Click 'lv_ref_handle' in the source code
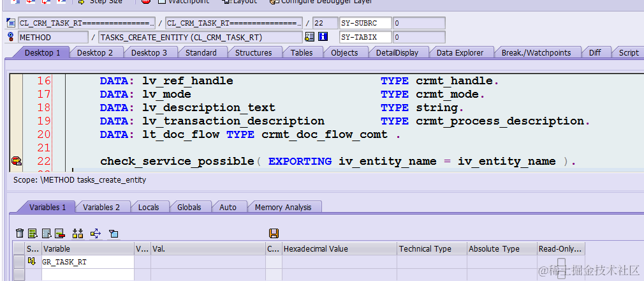Screen dimensions: 644x281 tap(187, 81)
